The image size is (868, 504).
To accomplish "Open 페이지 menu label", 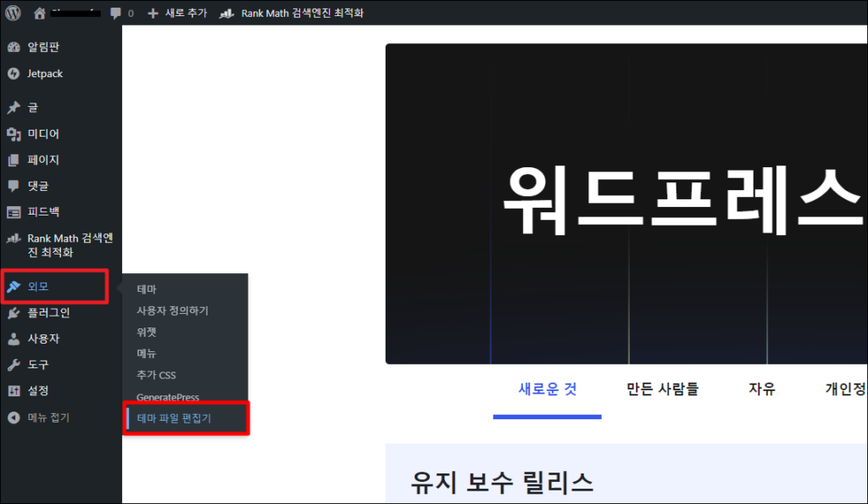I will pyautogui.click(x=43, y=160).
